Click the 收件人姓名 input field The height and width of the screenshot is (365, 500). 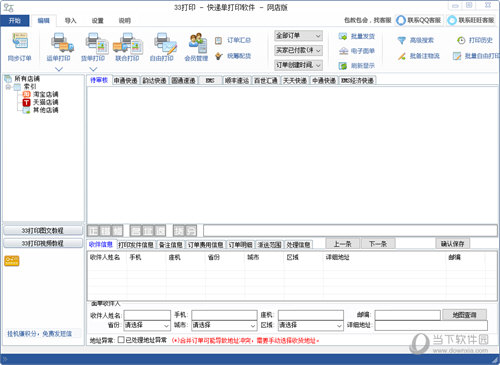click(x=147, y=315)
